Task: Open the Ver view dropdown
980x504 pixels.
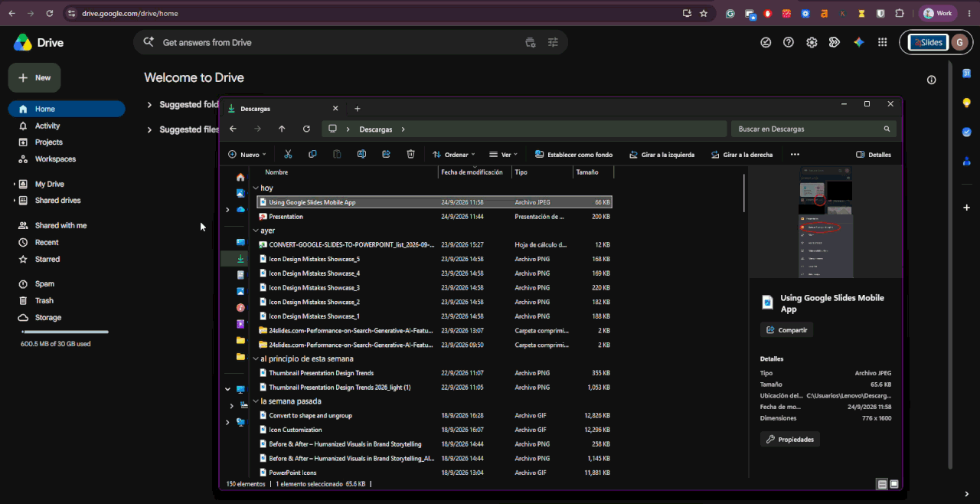Action: click(x=504, y=155)
